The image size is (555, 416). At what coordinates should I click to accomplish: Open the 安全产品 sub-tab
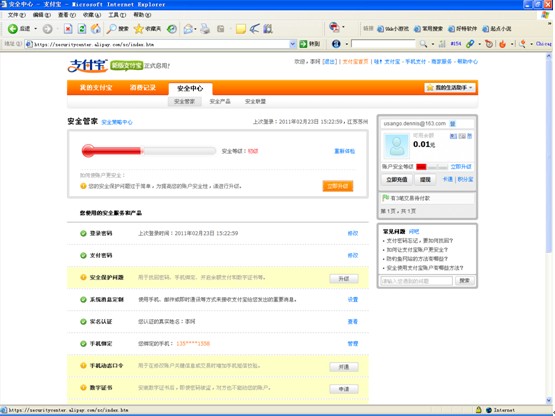220,102
